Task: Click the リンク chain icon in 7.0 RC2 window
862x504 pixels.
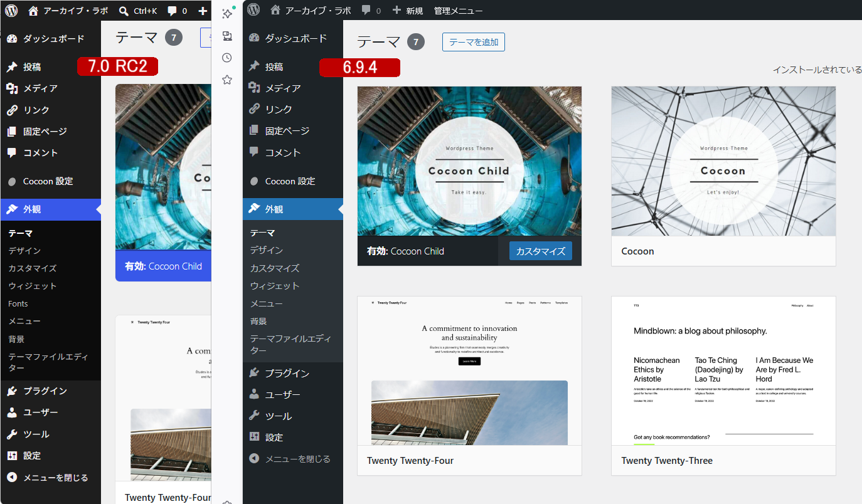Action: pyautogui.click(x=11, y=110)
